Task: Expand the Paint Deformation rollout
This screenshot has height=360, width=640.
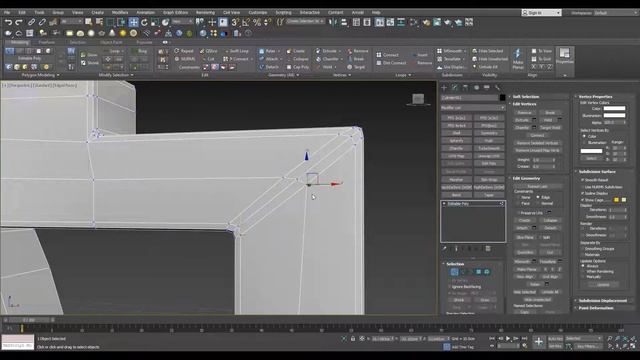Action: (596, 308)
